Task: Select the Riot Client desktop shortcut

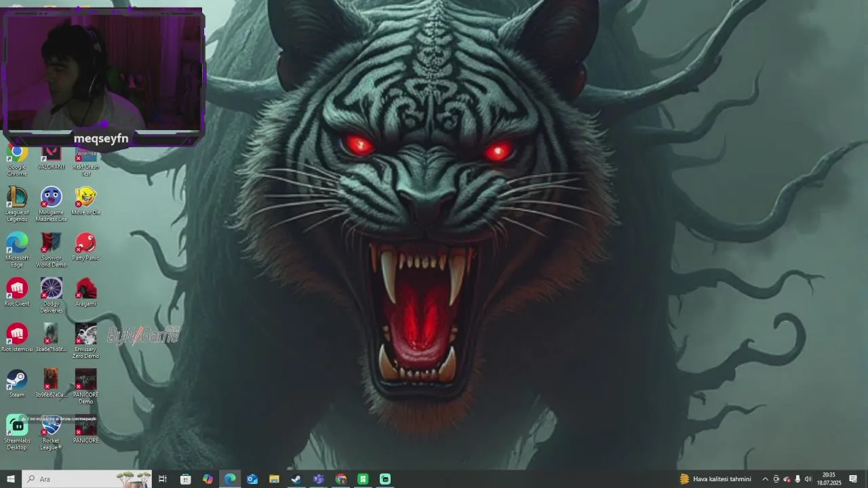Action: [x=17, y=292]
